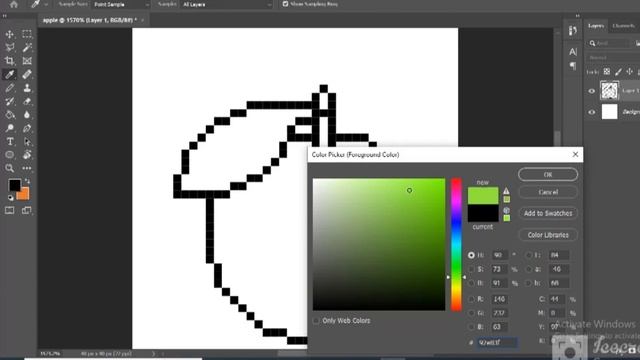Go to Home screen icon

(x=13, y=4)
